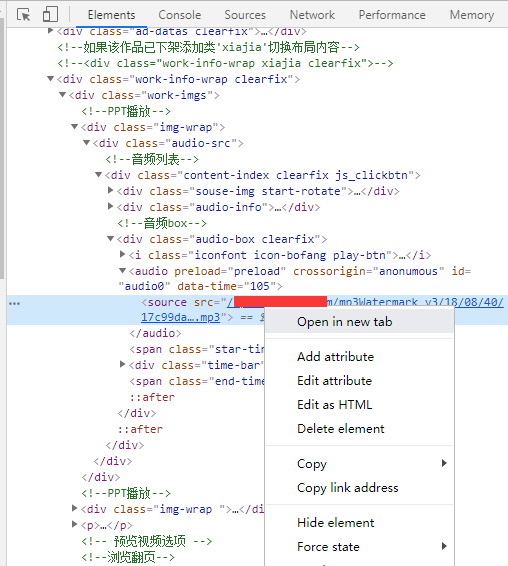Screen dimensions: 508x566
Task: Expand the audio-info div
Action: (x=110, y=206)
